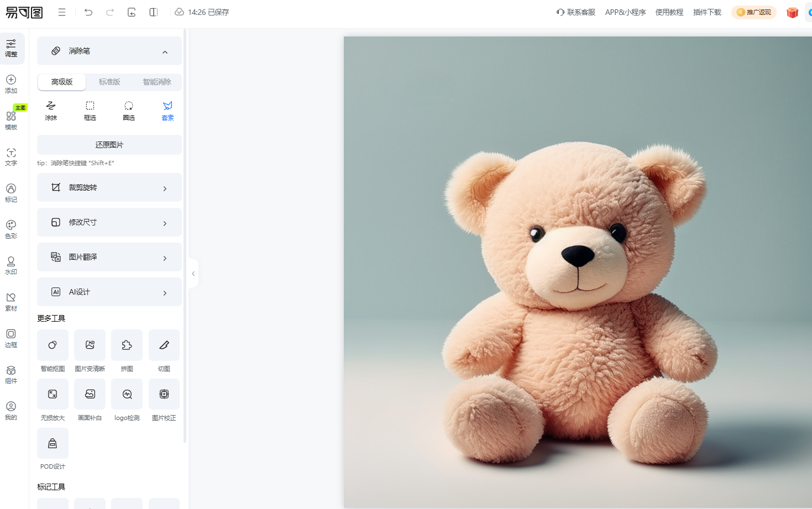The width and height of the screenshot is (812, 509).
Task: Collapse the left panel with arrow handle
Action: pyautogui.click(x=193, y=274)
